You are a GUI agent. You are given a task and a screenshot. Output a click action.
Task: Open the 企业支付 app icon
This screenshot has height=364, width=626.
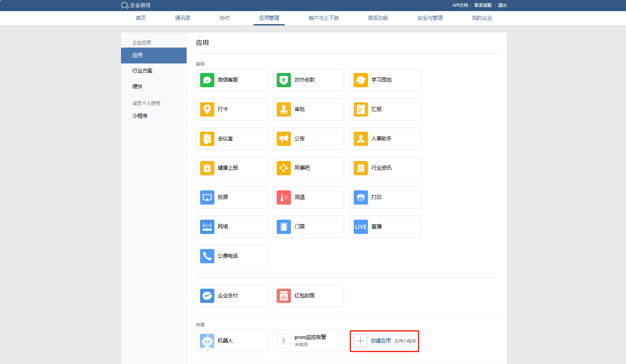(x=207, y=296)
